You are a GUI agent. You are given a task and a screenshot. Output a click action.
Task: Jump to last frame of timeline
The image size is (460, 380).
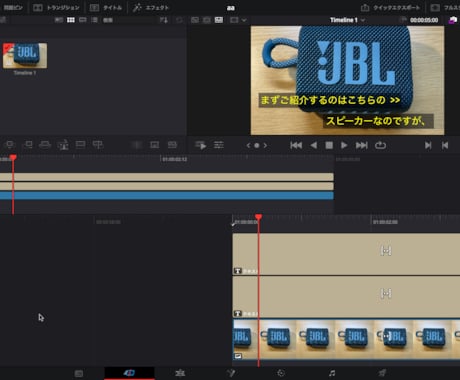[362, 145]
